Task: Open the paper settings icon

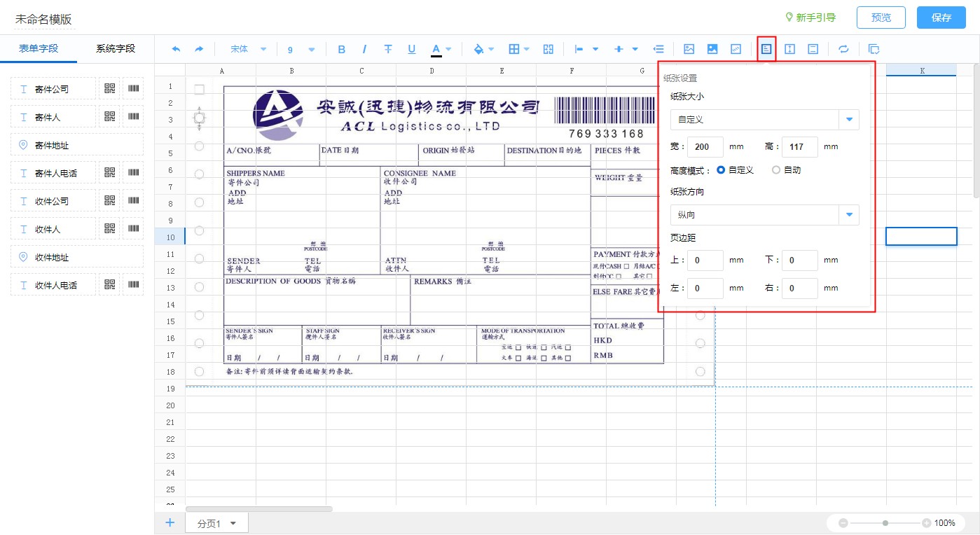Action: pos(766,49)
